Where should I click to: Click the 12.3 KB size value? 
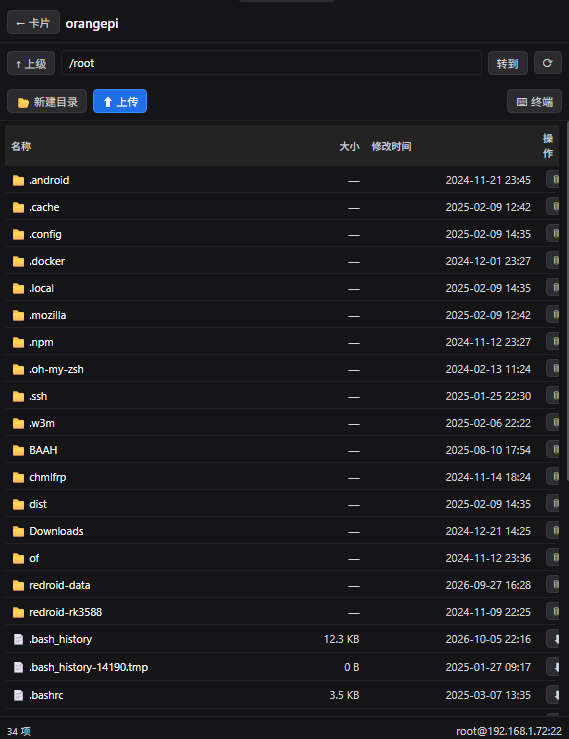point(341,639)
